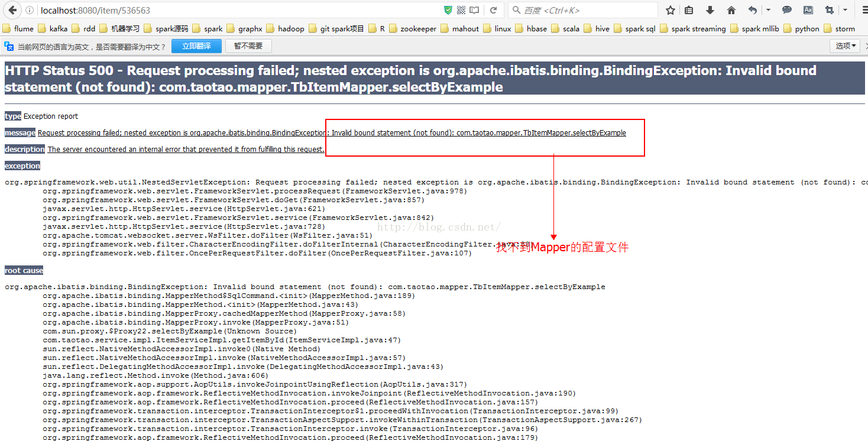The image size is (868, 441).
Task: Click the 'Exception report' text
Action: [x=51, y=116]
